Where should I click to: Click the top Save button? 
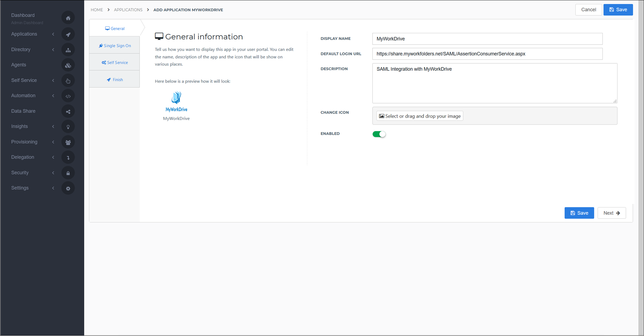click(618, 10)
